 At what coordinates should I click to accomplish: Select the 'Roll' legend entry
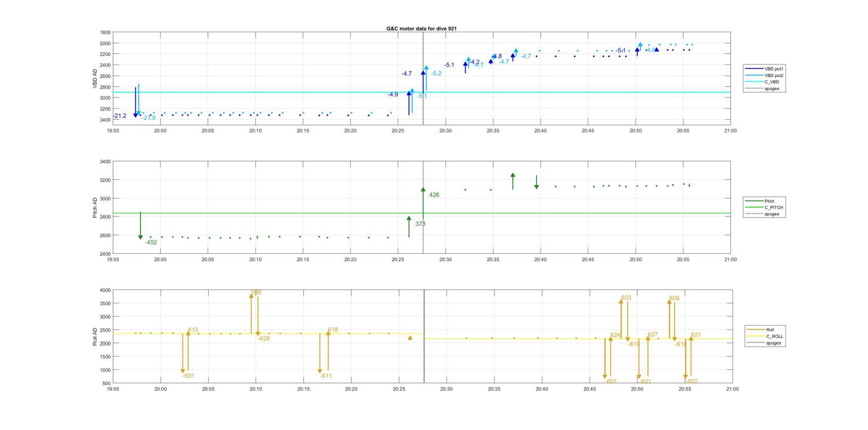point(771,329)
